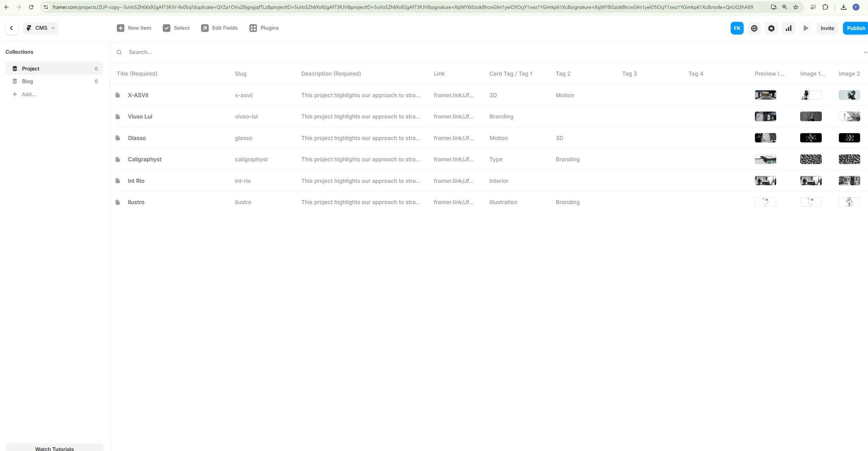Viewport: 868px width, 451px height.
Task: Open the Caligraphyst item
Action: 145,159
